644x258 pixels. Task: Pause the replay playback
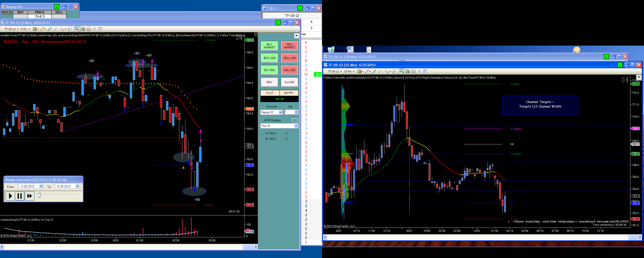pos(20,196)
